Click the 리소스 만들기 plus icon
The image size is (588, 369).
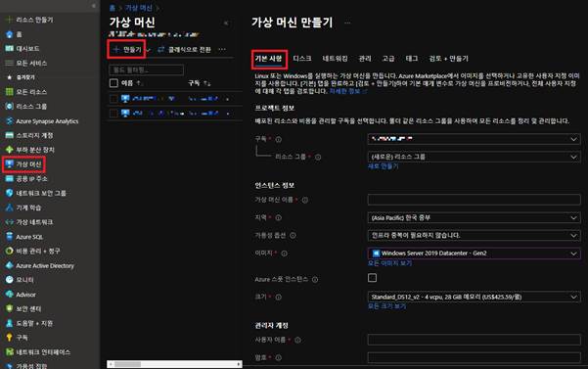coord(10,20)
